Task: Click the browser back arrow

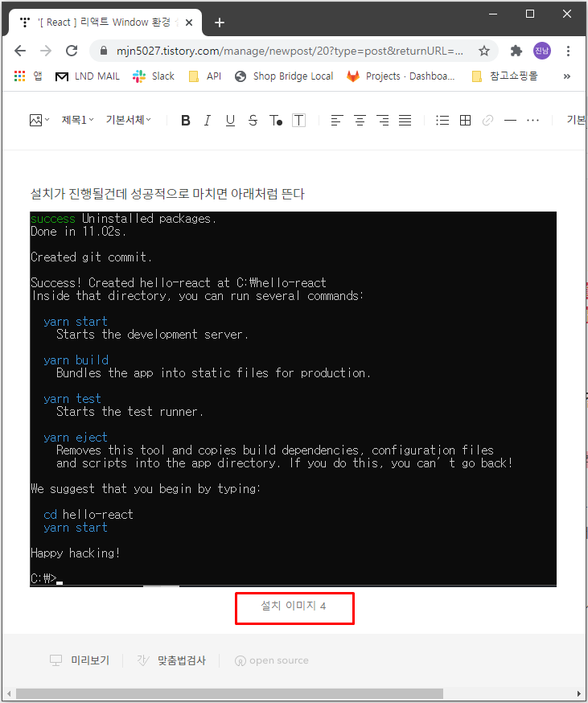Action: (x=20, y=51)
